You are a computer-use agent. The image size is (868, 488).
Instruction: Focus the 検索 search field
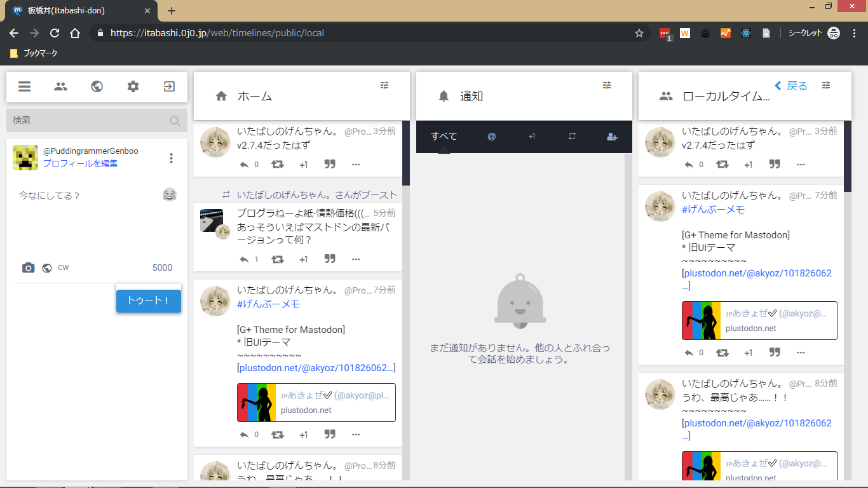(x=89, y=120)
